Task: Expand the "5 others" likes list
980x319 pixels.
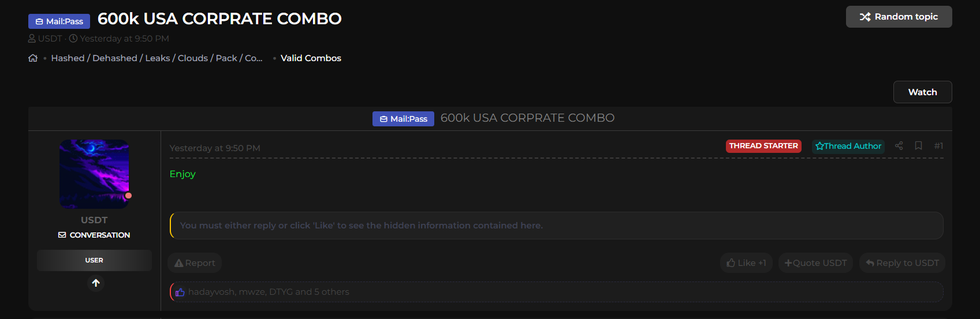Action: (331, 292)
